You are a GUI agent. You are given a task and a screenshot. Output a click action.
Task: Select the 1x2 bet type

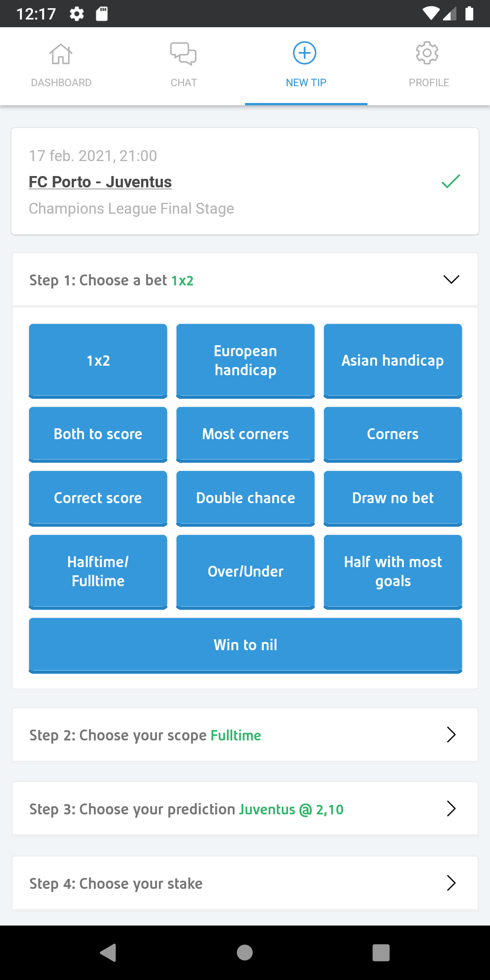(x=98, y=361)
